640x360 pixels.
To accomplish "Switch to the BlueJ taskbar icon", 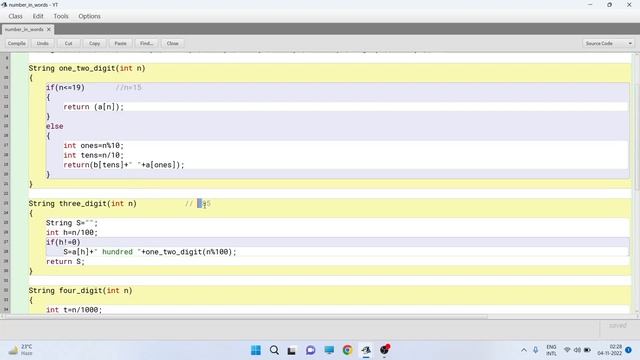I will tap(366, 350).
